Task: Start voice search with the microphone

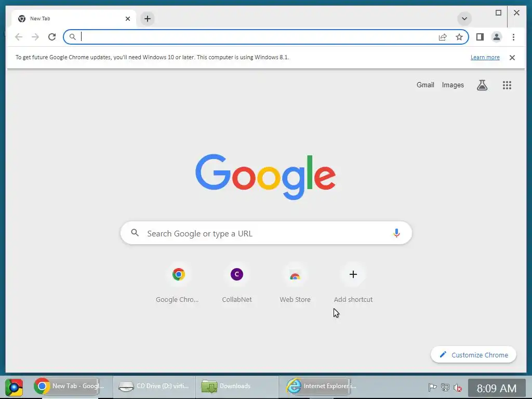Action: [x=396, y=233]
